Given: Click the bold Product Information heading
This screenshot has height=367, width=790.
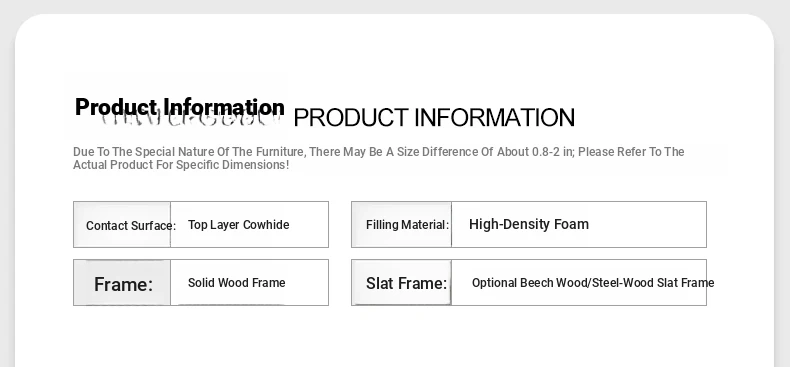Looking at the screenshot, I should coord(179,107).
